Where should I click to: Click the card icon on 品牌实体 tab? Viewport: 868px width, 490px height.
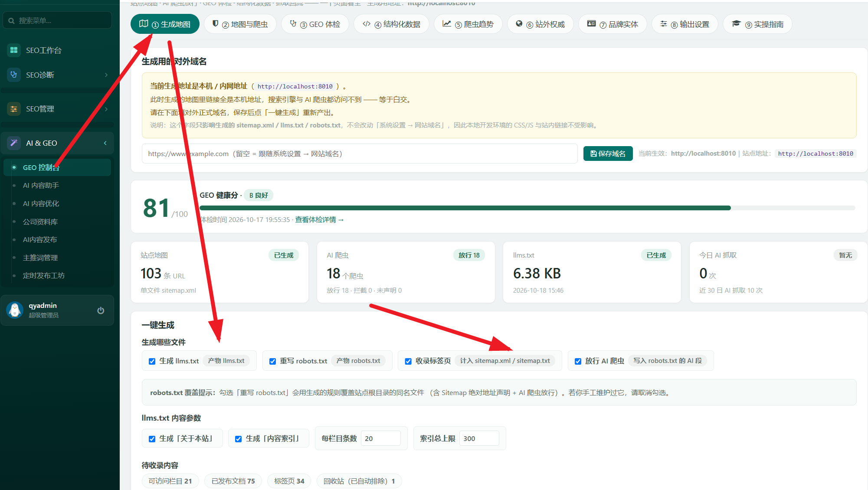[x=591, y=24]
